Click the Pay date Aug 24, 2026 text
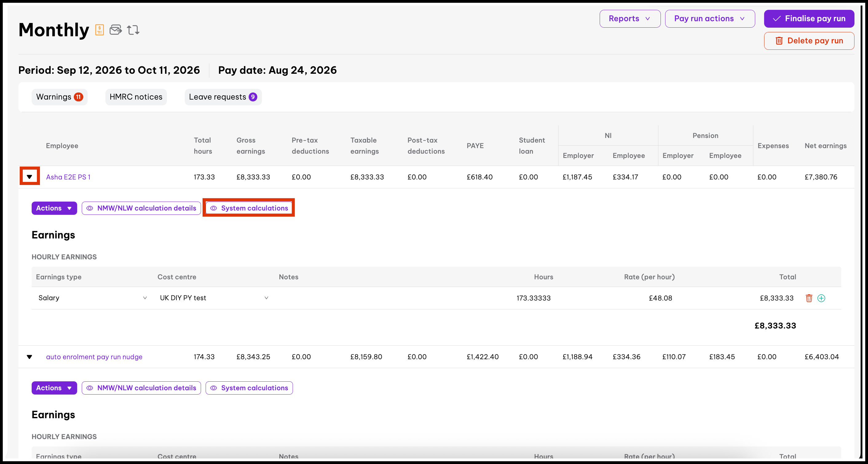Screen dimensions: 868x464 coord(277,70)
